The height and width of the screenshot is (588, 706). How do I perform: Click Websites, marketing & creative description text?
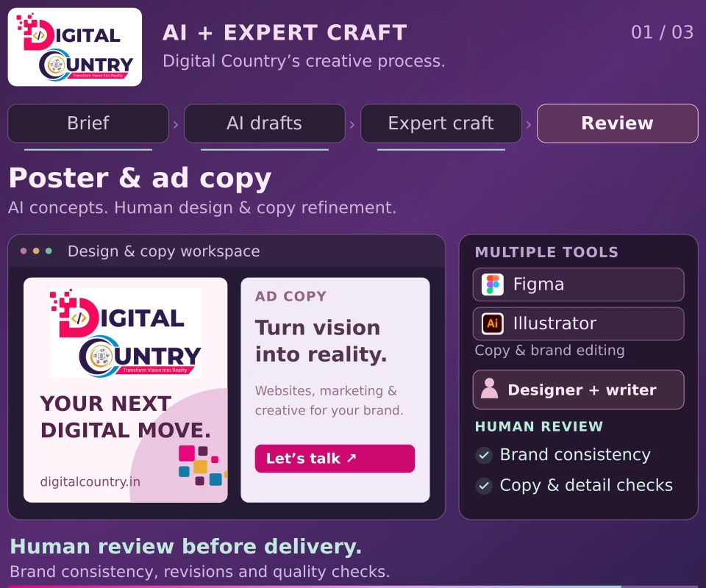(329, 401)
